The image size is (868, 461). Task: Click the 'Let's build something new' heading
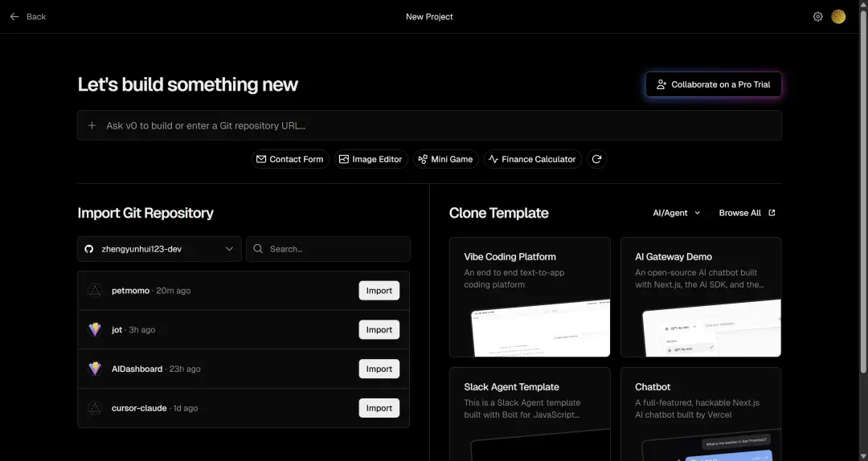[187, 84]
